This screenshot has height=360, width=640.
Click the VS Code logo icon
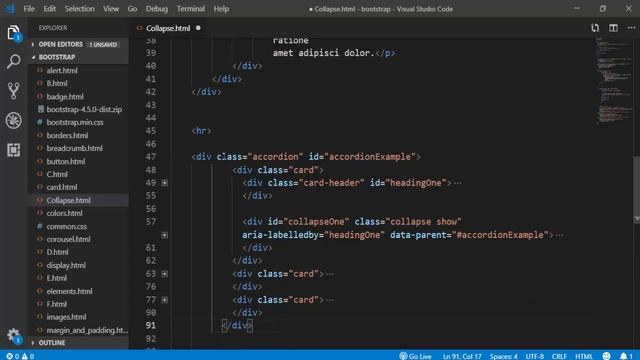click(10, 9)
